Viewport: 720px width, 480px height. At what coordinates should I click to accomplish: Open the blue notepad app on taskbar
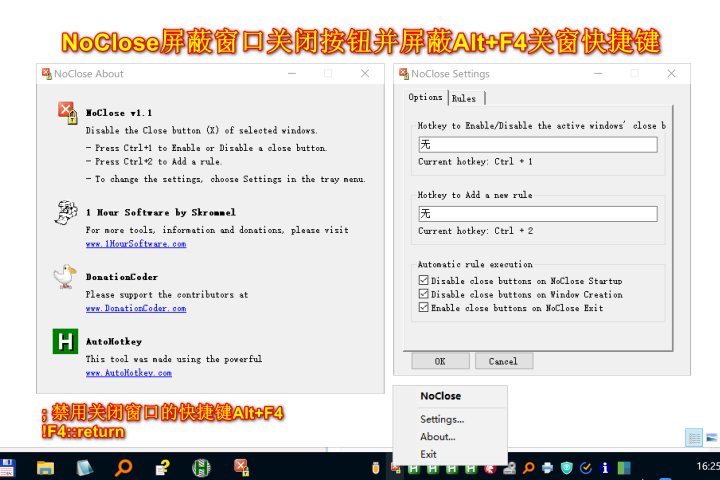(x=84, y=468)
